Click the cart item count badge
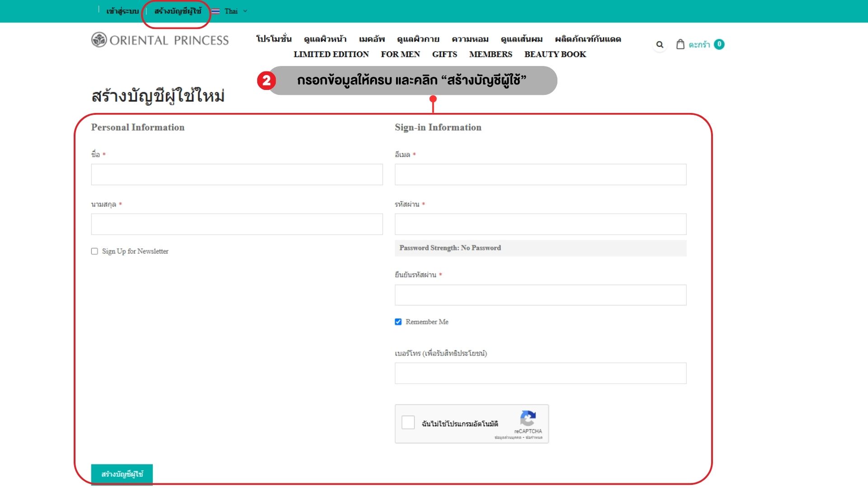This screenshot has width=868, height=488. point(719,44)
